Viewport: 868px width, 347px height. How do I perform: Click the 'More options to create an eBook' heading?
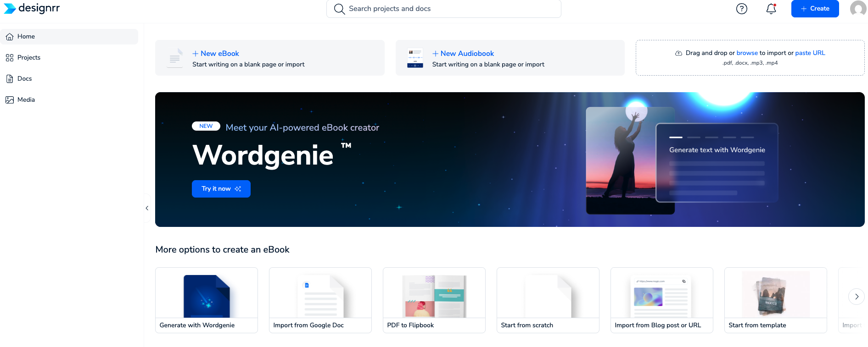[223, 250]
